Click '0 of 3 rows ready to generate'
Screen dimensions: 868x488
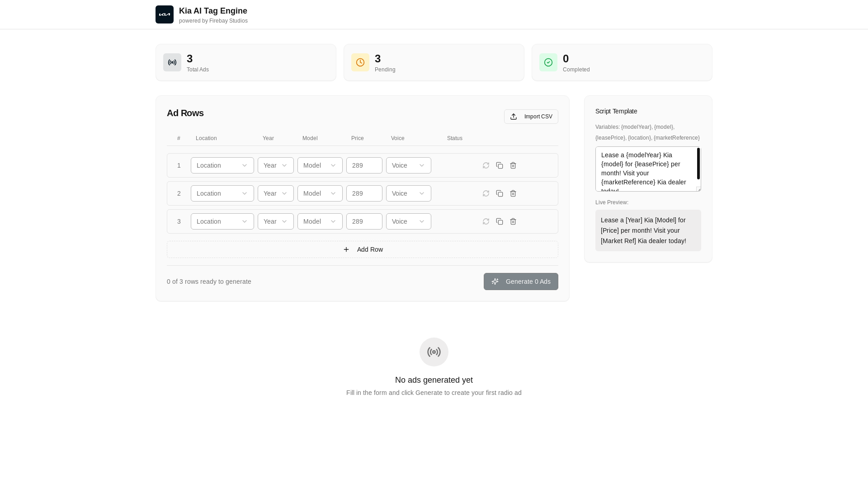click(x=209, y=282)
